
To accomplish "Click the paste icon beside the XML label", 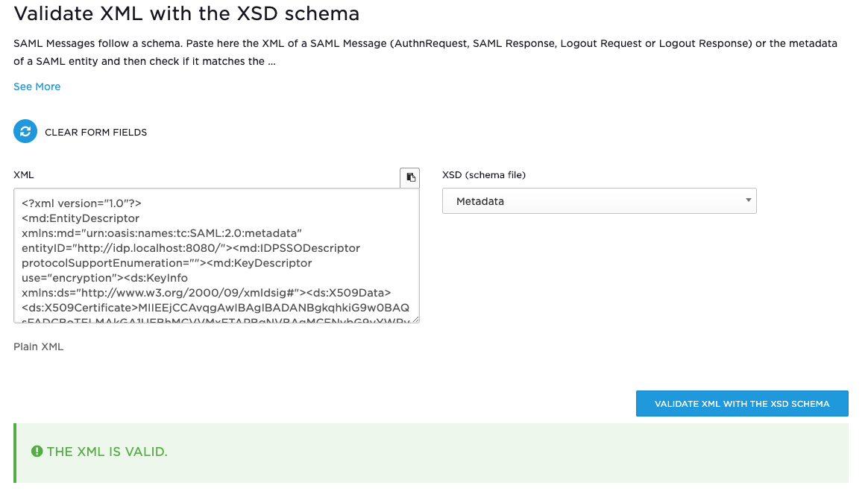I will point(409,177).
